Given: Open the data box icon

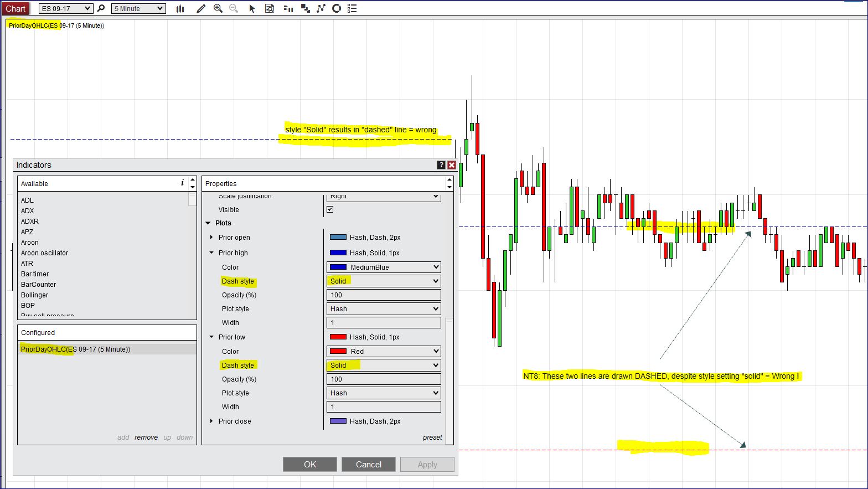Looking at the screenshot, I should point(270,8).
